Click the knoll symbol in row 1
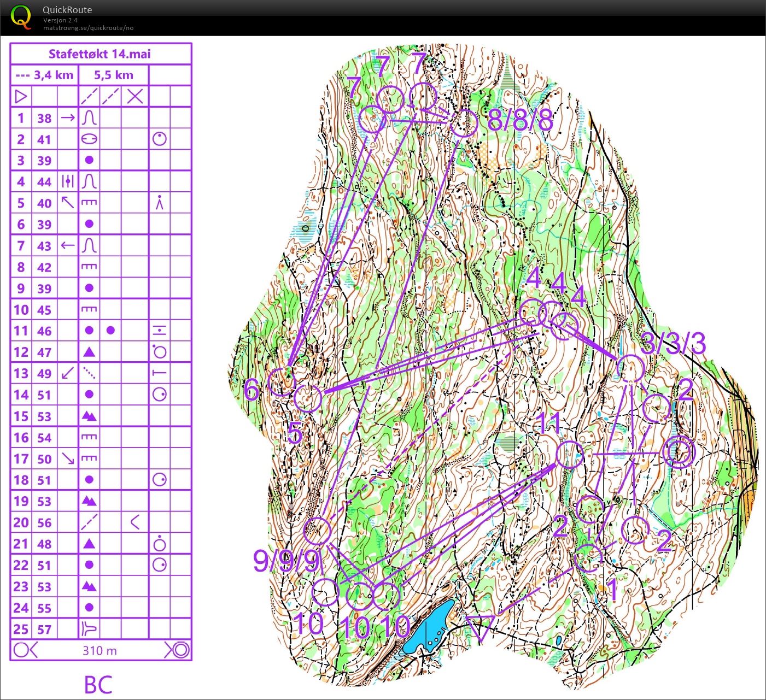The height and width of the screenshot is (700, 766). [89, 118]
